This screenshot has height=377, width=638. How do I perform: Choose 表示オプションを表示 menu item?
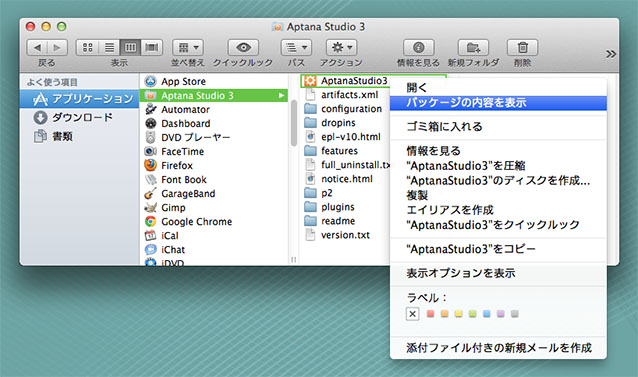pos(498,273)
